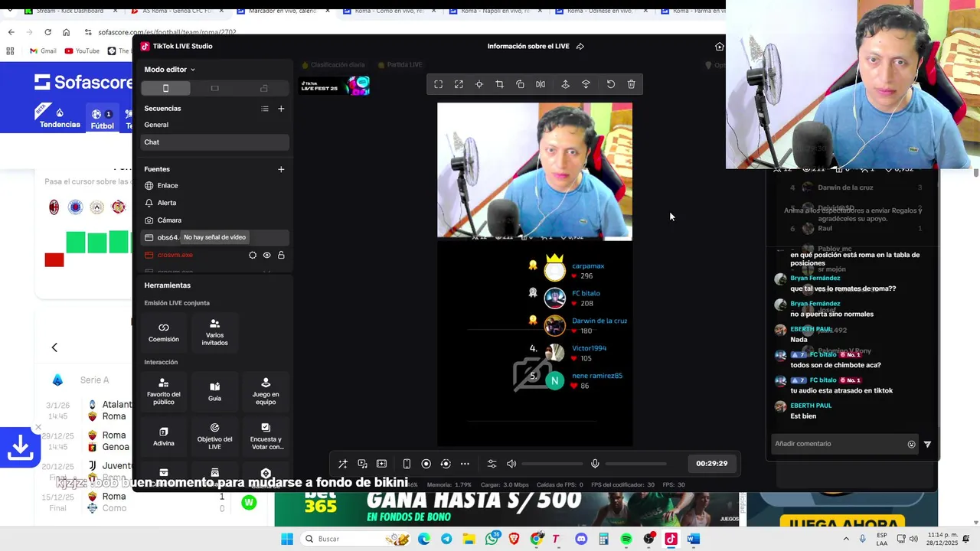The image size is (980, 551).
Task: Click the media/music overlay icon in bottom bar
Action: (x=362, y=464)
